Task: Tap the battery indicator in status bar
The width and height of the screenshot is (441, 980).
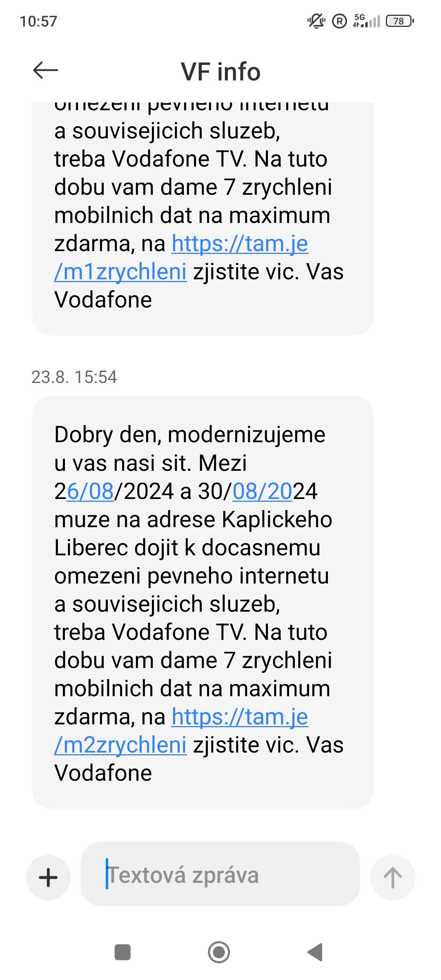Action: tap(400, 21)
